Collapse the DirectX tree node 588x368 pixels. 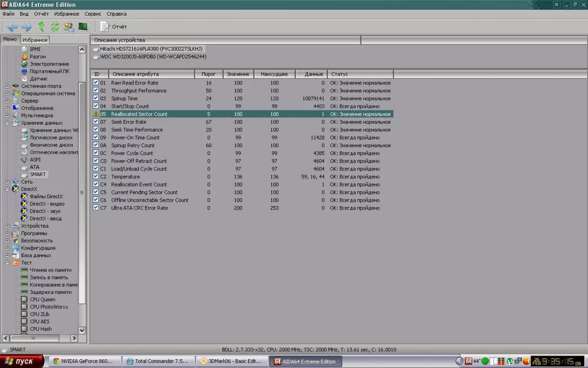point(7,189)
